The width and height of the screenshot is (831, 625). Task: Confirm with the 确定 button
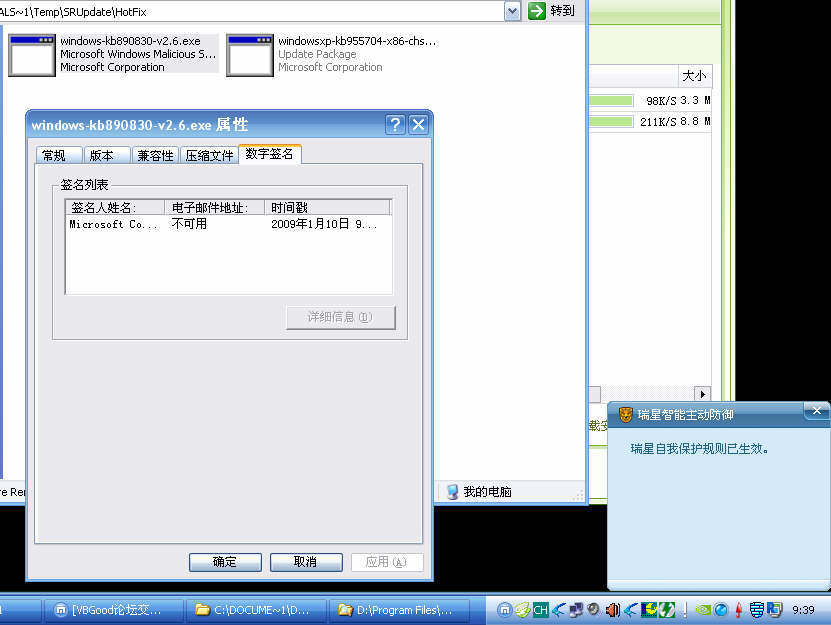(225, 562)
